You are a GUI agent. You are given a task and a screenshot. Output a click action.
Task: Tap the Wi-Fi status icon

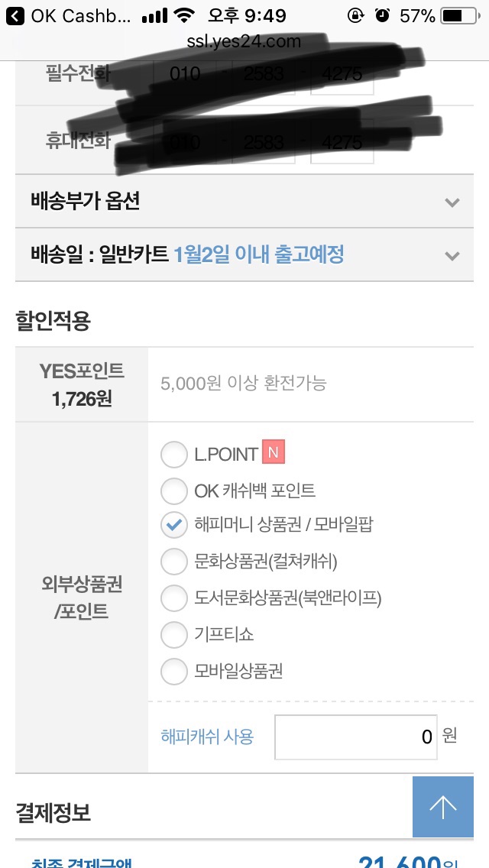(183, 15)
